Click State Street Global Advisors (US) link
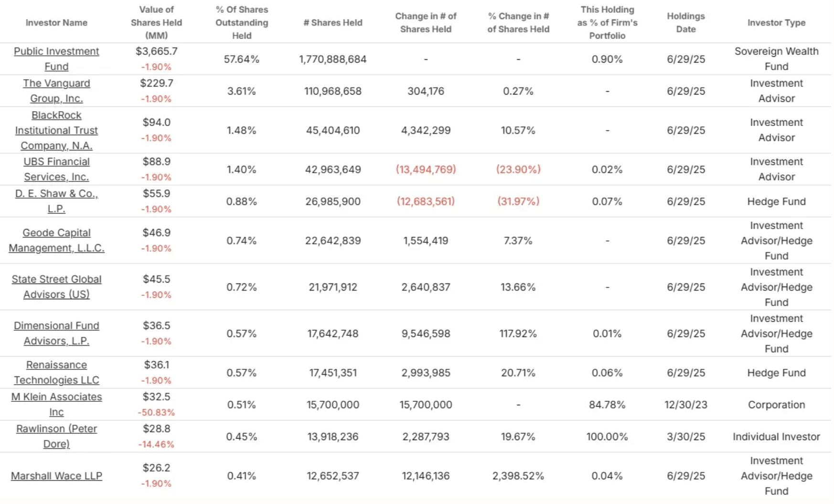This screenshot has width=834, height=504. pyautogui.click(x=56, y=286)
